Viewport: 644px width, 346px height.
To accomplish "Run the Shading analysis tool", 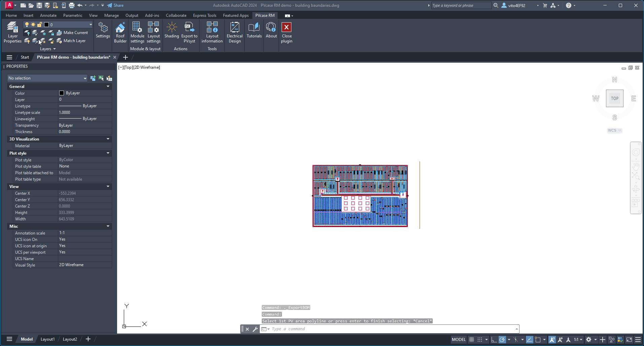I will [172, 30].
